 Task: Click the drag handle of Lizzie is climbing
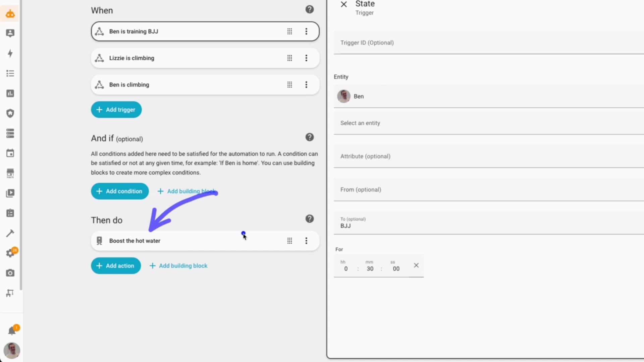click(289, 58)
